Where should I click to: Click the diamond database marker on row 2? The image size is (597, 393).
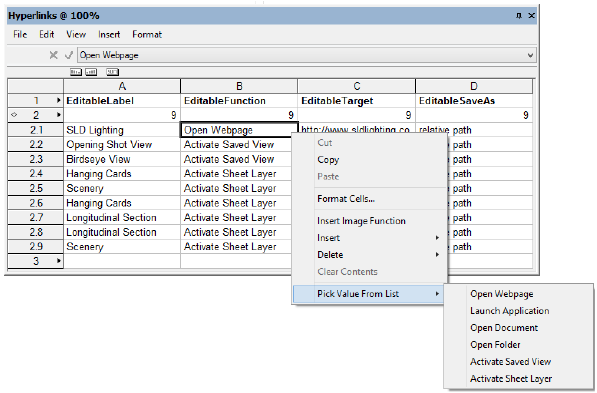tap(14, 115)
